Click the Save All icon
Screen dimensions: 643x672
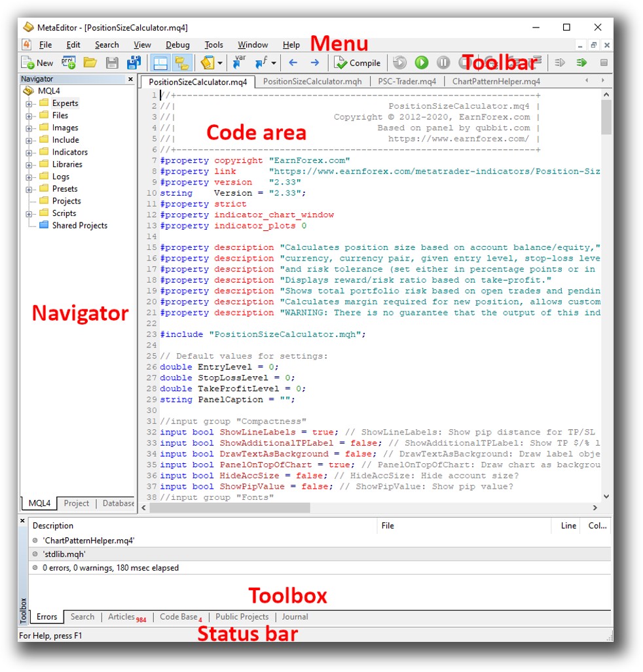[x=134, y=63]
